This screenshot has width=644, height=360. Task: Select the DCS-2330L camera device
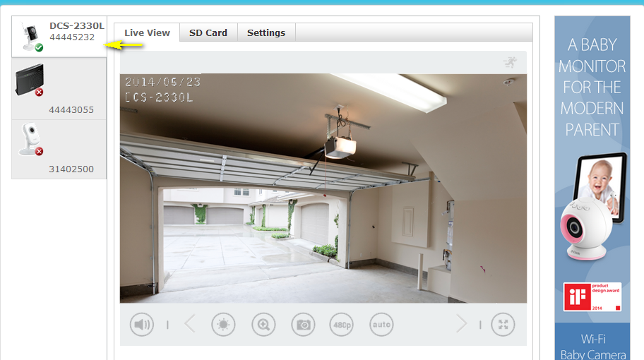59,36
